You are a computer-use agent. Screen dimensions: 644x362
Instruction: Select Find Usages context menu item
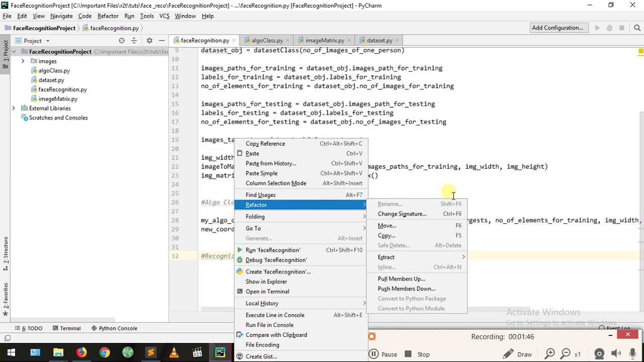click(x=301, y=195)
